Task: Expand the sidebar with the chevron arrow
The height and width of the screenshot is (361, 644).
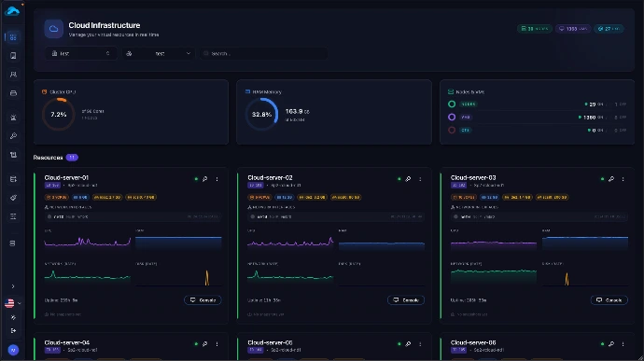Action: click(x=13, y=286)
